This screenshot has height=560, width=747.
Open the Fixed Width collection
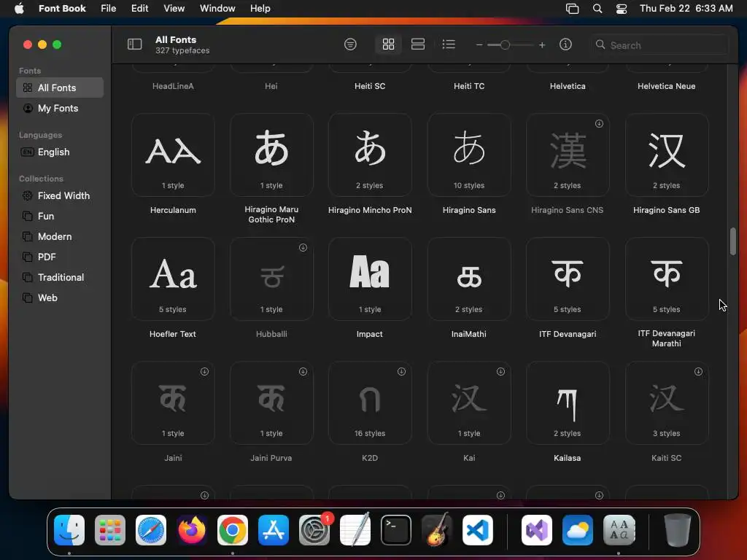click(60, 195)
